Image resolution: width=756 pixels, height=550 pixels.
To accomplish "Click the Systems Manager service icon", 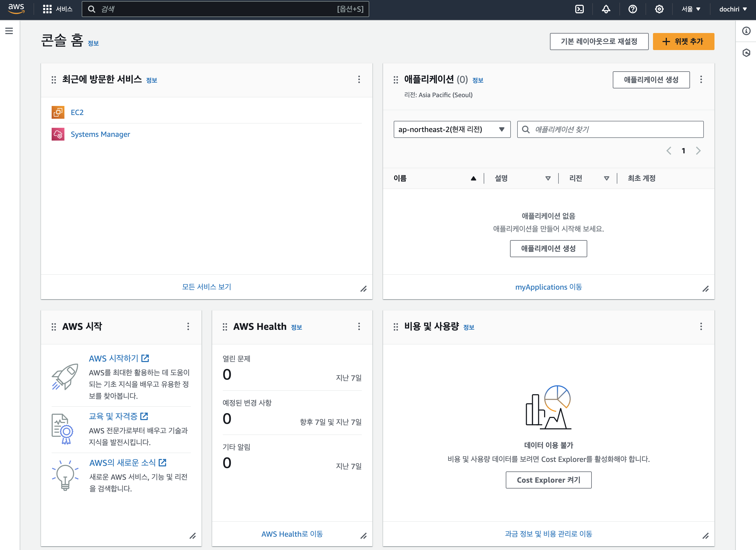I will (x=58, y=134).
